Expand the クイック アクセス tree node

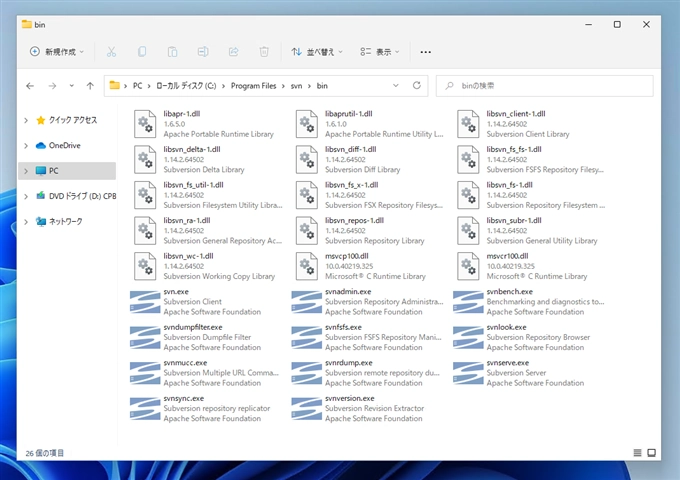point(27,120)
